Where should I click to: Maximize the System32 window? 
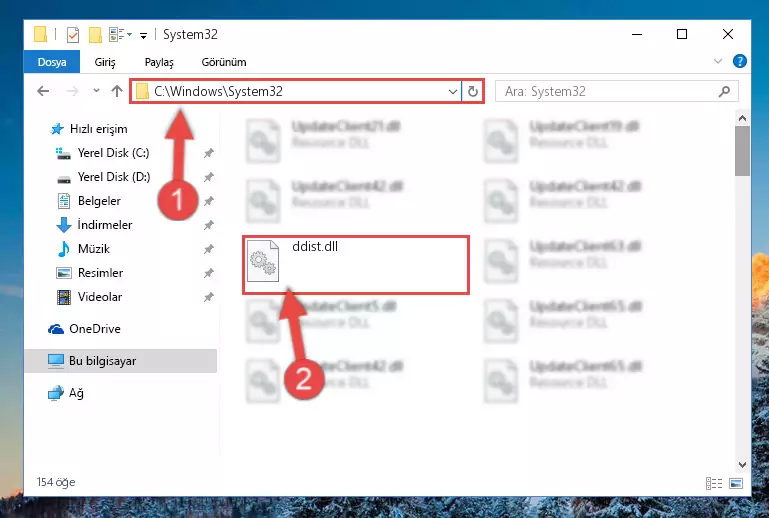click(x=682, y=34)
